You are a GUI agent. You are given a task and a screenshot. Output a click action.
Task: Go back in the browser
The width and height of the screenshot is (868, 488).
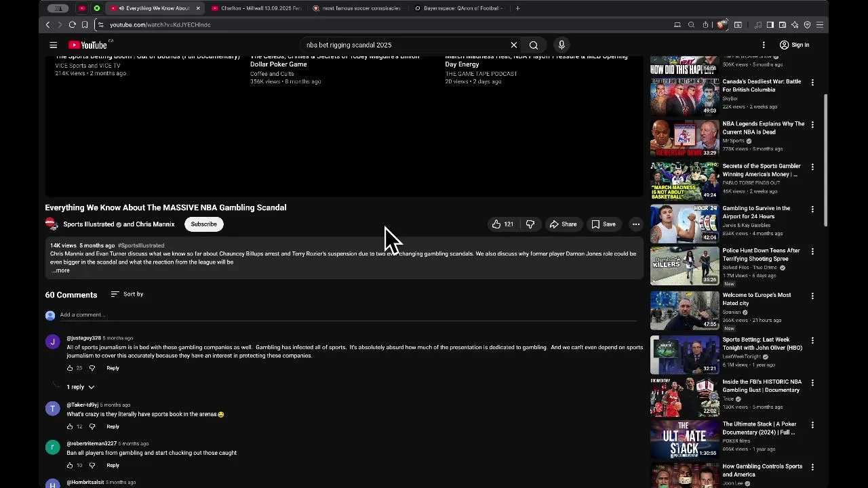pyautogui.click(x=47, y=24)
